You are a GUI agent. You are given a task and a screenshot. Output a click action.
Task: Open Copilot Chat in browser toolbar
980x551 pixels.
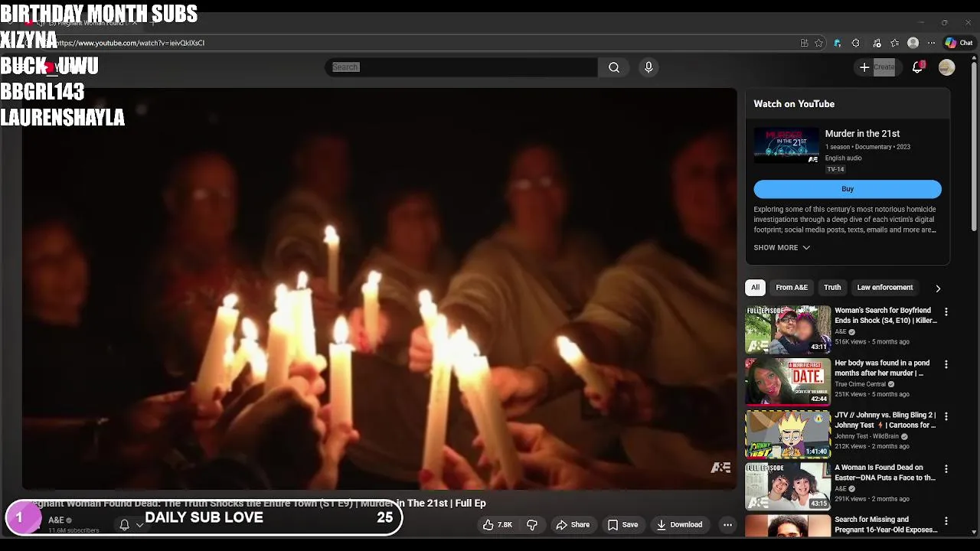(x=959, y=43)
